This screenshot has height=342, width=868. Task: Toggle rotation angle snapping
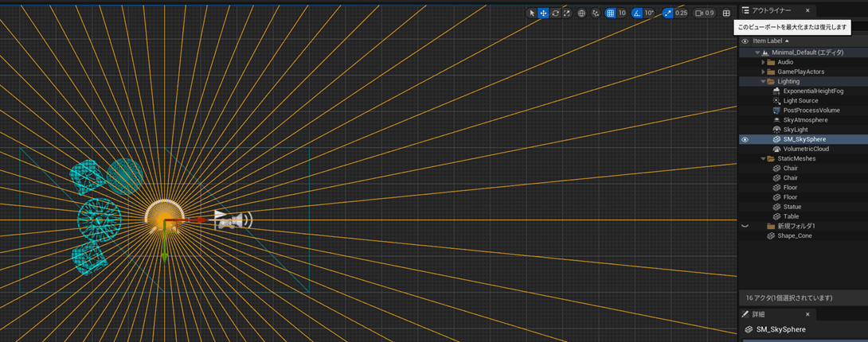[x=637, y=14]
